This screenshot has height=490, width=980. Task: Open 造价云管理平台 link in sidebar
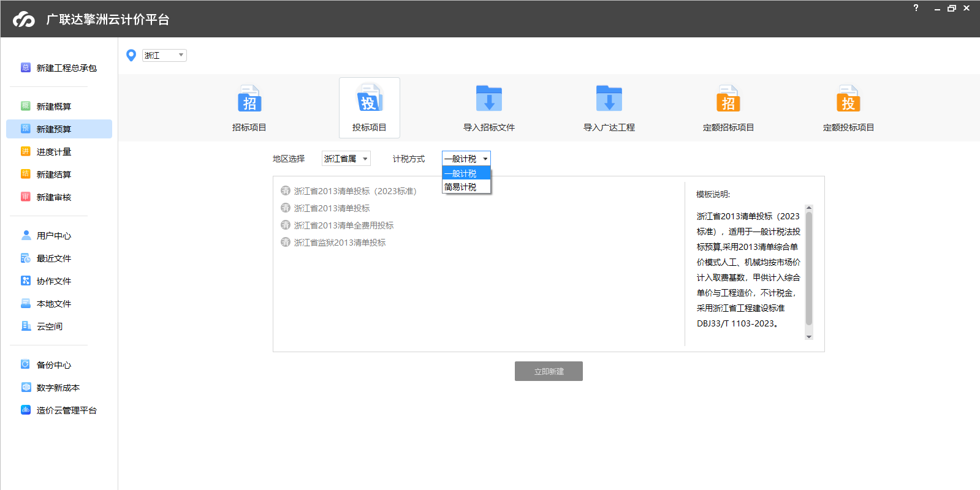66,410
